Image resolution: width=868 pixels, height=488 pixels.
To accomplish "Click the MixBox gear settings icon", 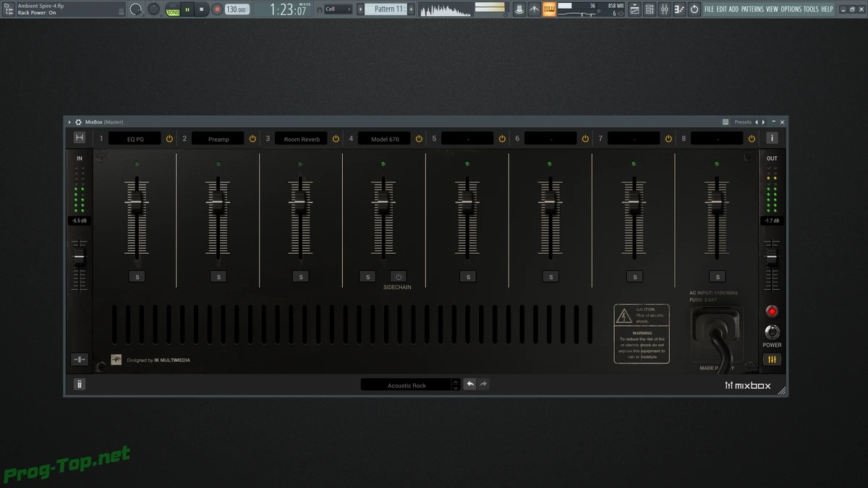I will click(x=79, y=122).
